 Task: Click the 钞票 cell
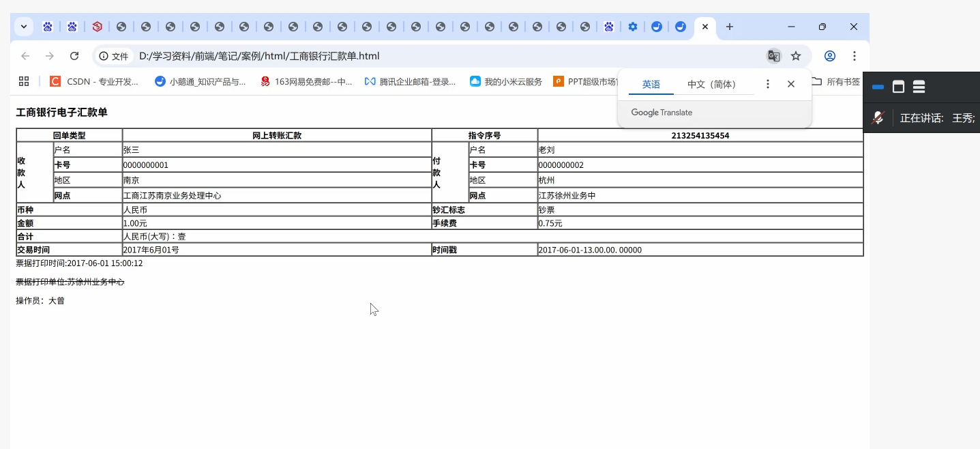pos(700,209)
